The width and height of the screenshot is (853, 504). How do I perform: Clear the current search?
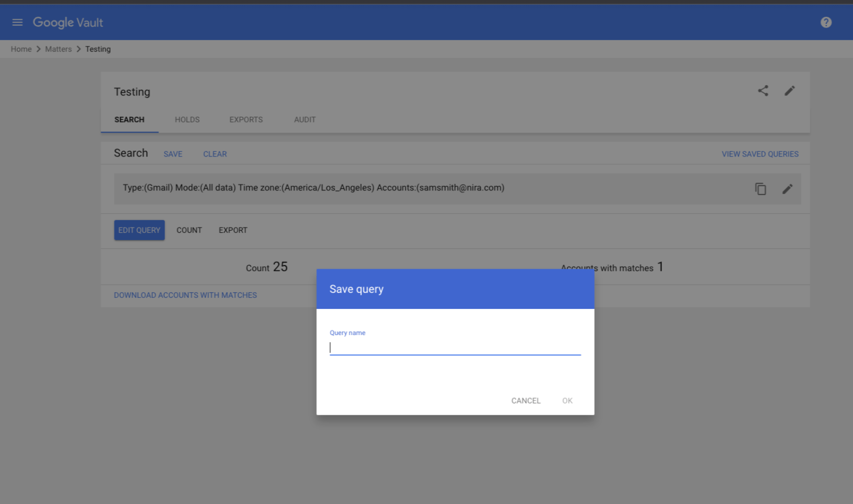coord(215,154)
